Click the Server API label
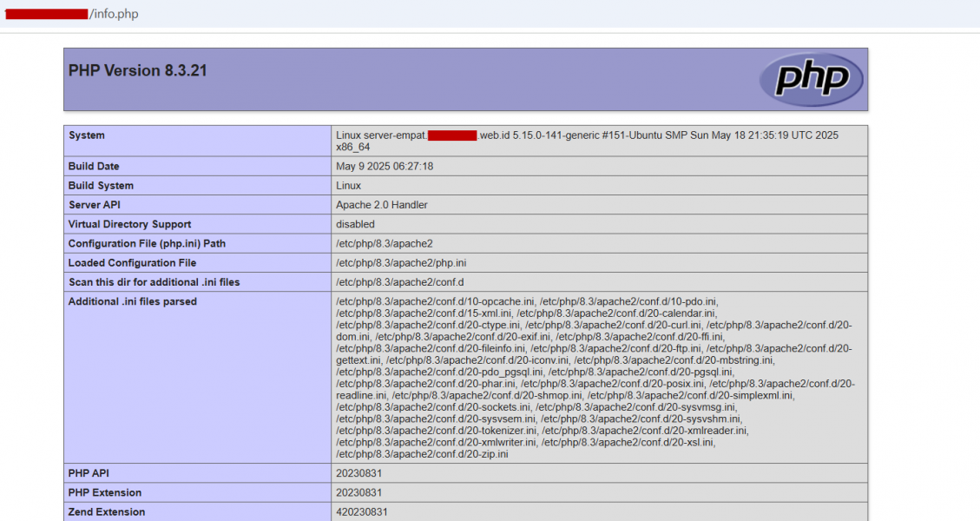This screenshot has height=521, width=980. (x=95, y=205)
